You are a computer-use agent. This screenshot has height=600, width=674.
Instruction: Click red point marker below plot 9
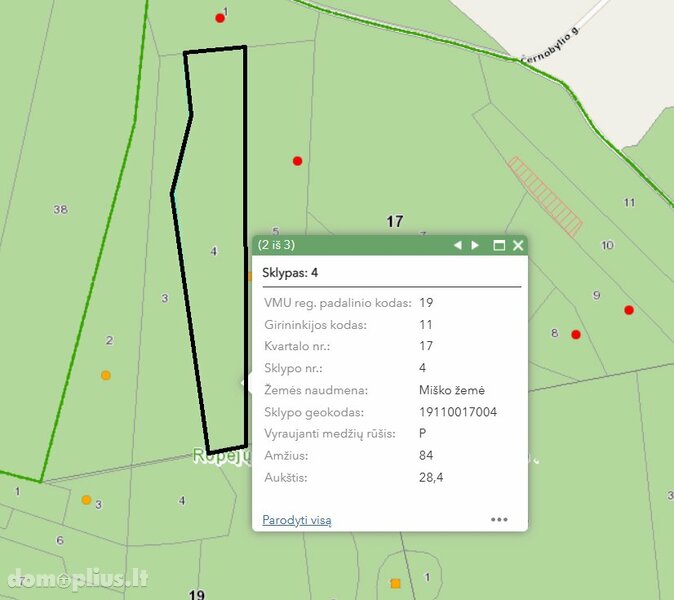629,310
